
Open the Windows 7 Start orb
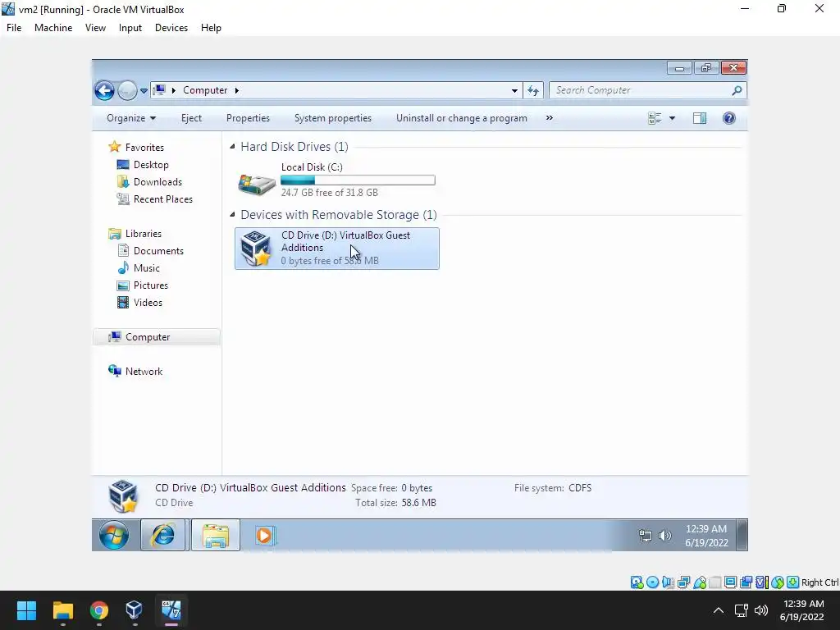114,535
